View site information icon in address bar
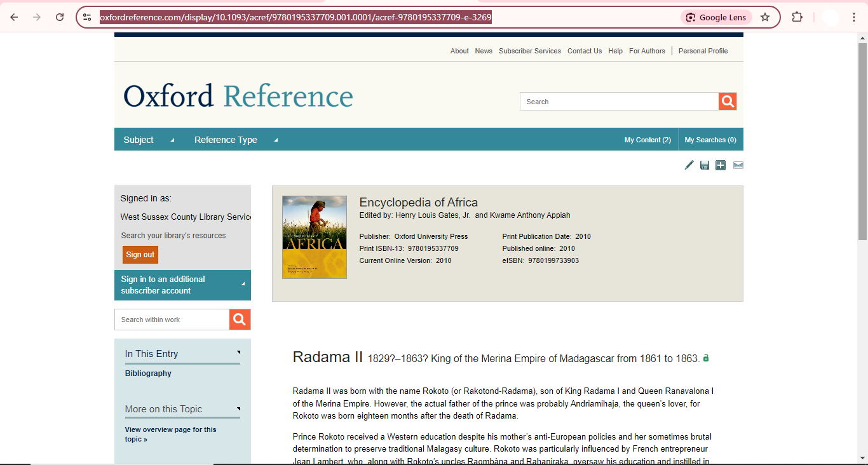Screen dimensions: 868x465 pyautogui.click(x=87, y=17)
